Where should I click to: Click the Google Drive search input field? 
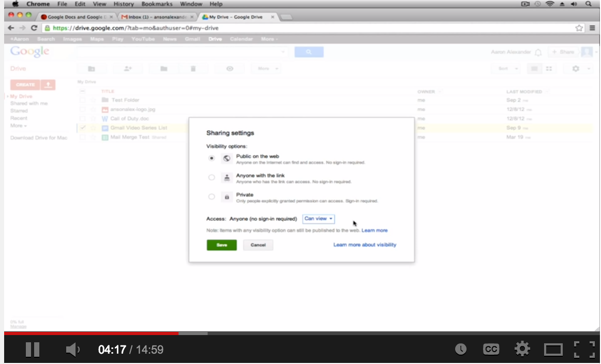(181, 52)
